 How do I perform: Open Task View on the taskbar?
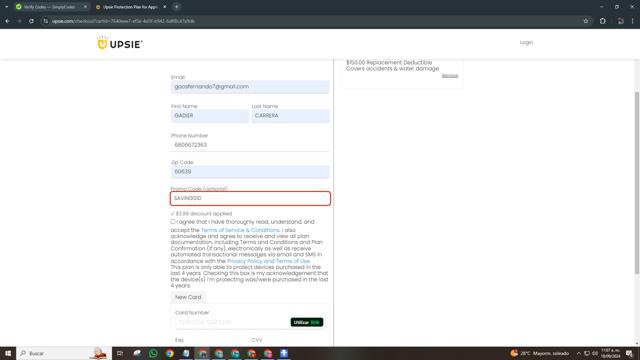(x=120, y=353)
